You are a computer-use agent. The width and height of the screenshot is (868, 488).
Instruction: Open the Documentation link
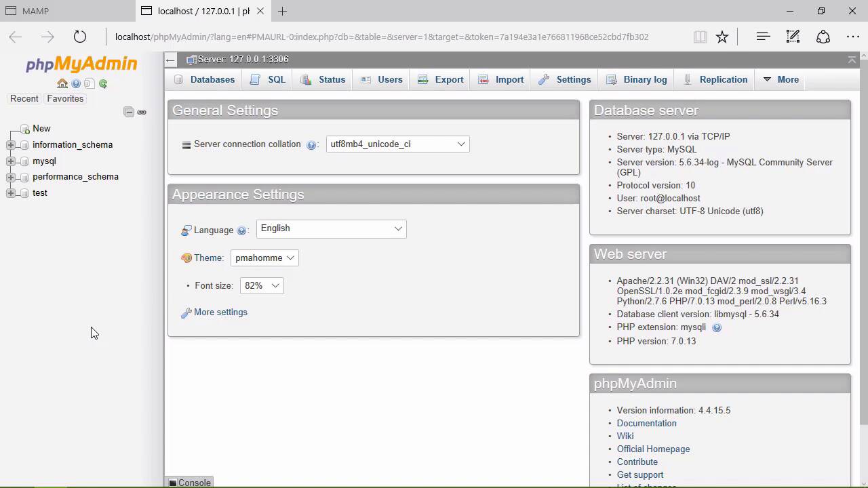click(x=646, y=423)
